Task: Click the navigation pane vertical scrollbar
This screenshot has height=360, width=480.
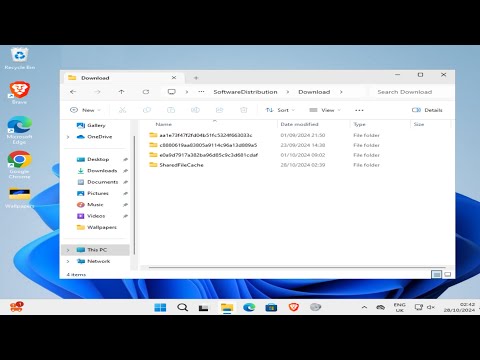Action: click(134, 195)
